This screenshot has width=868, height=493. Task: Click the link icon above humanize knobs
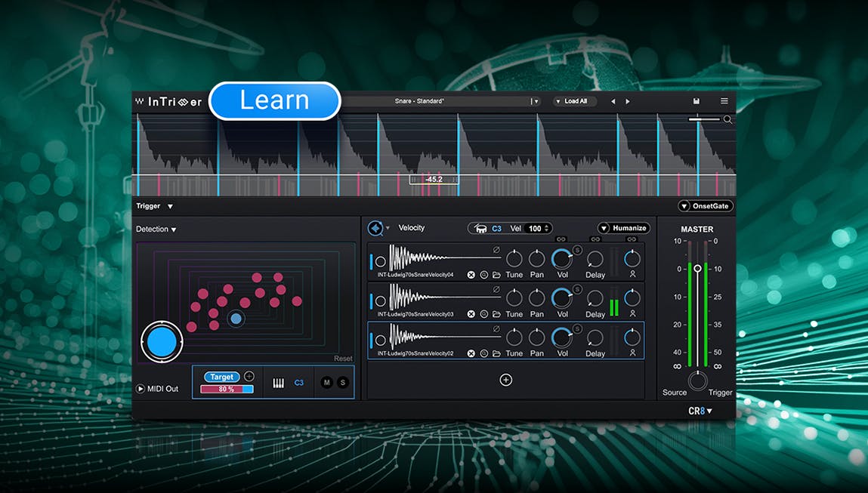coord(632,239)
